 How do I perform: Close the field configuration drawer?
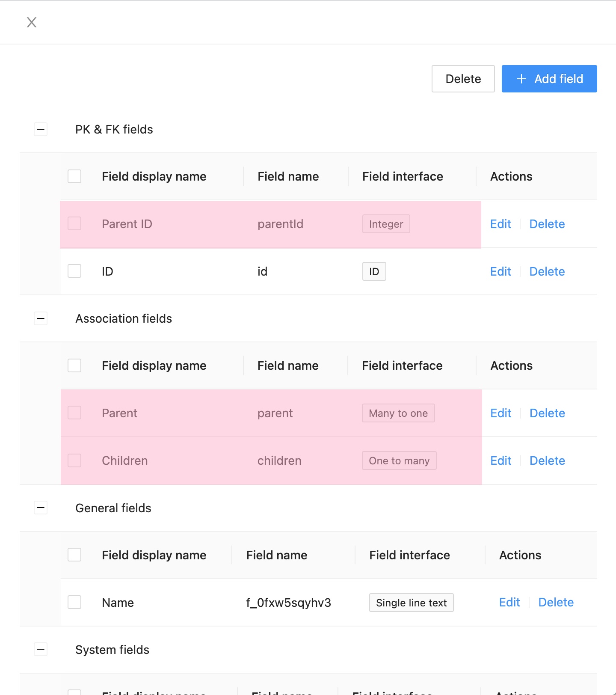click(32, 22)
